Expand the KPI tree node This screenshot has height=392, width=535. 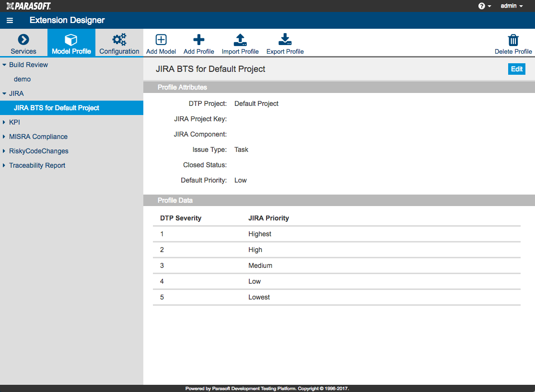4,122
